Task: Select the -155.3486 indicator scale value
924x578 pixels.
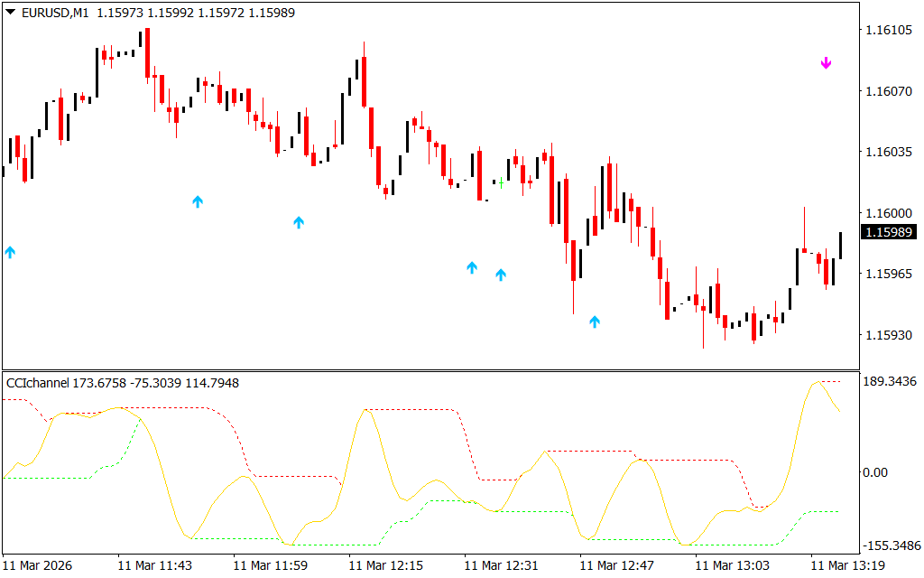Action: pos(890,545)
